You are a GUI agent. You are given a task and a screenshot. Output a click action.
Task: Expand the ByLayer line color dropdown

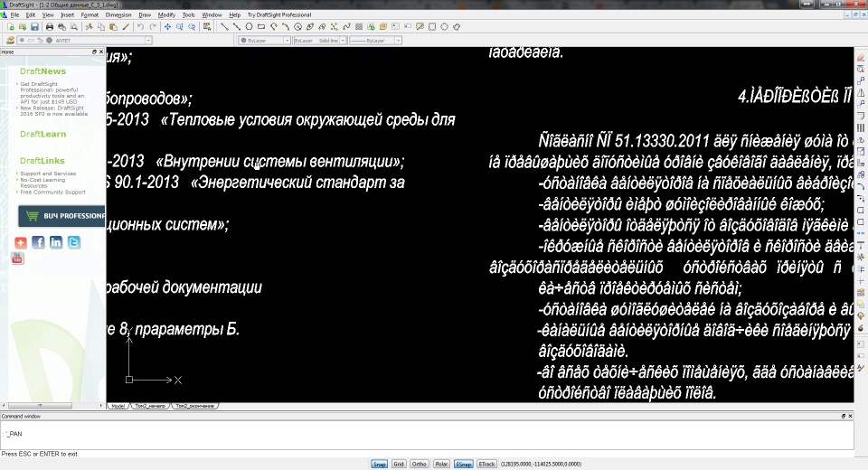point(287,41)
